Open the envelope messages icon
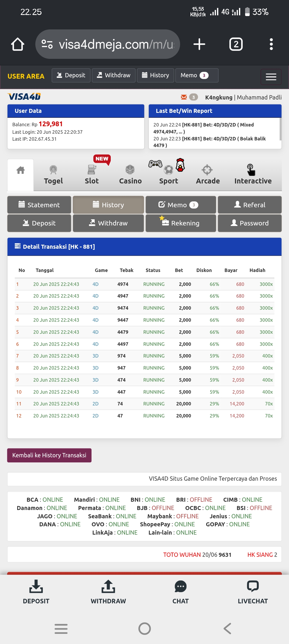The image size is (289, 644). coord(184,97)
